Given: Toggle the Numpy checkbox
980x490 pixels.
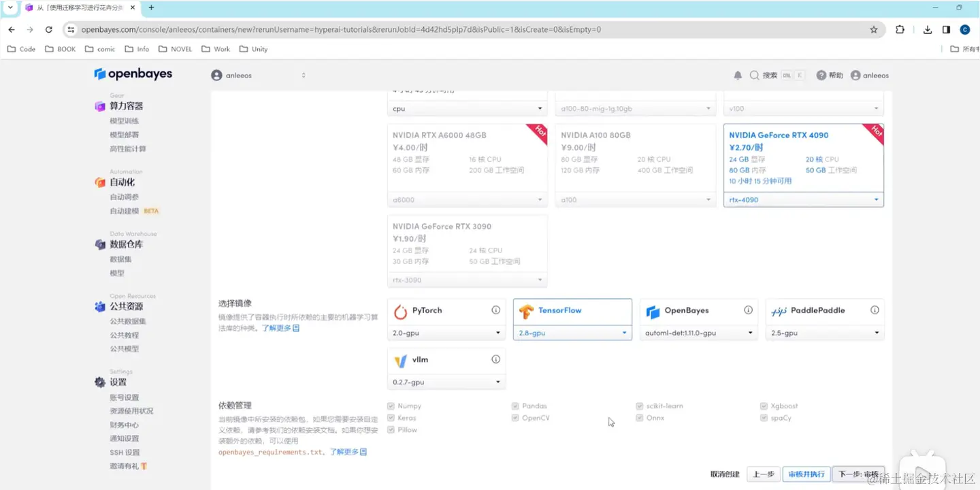Looking at the screenshot, I should [x=391, y=406].
